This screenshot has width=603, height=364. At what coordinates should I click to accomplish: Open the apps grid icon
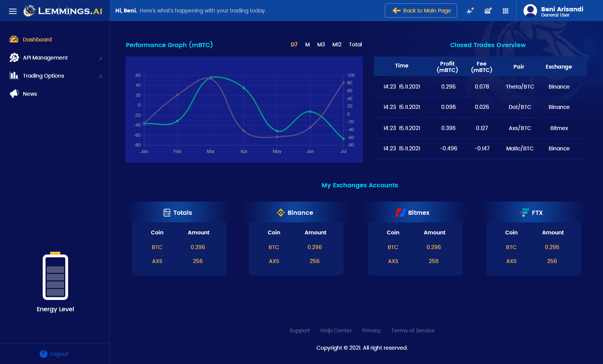pyautogui.click(x=506, y=11)
